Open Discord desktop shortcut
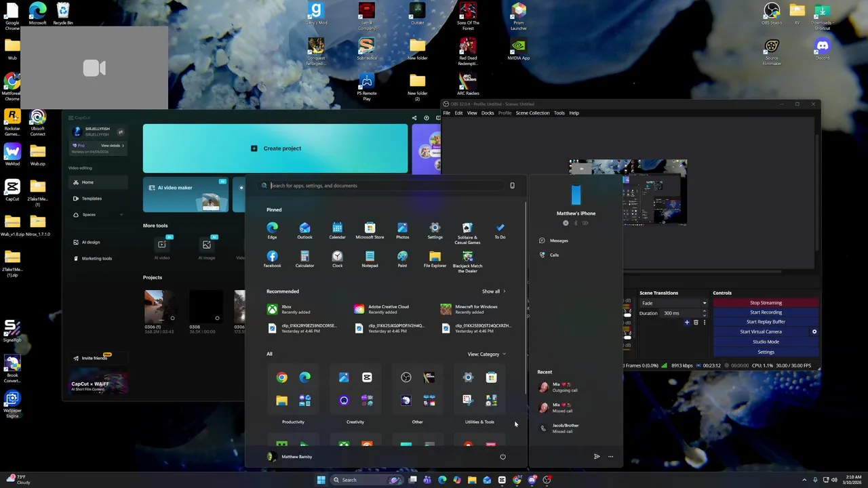The width and height of the screenshot is (868, 488). [823, 49]
